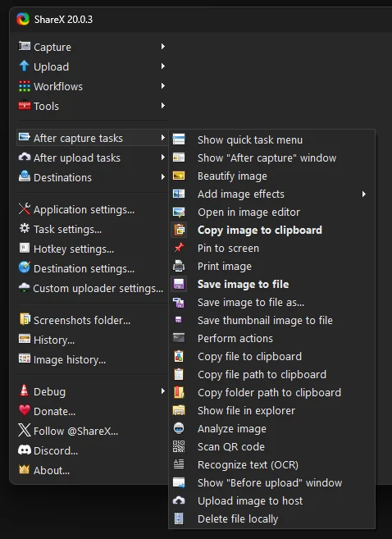Click the Destinations drive icon
Viewport: 392px width, 539px height.
[24, 176]
